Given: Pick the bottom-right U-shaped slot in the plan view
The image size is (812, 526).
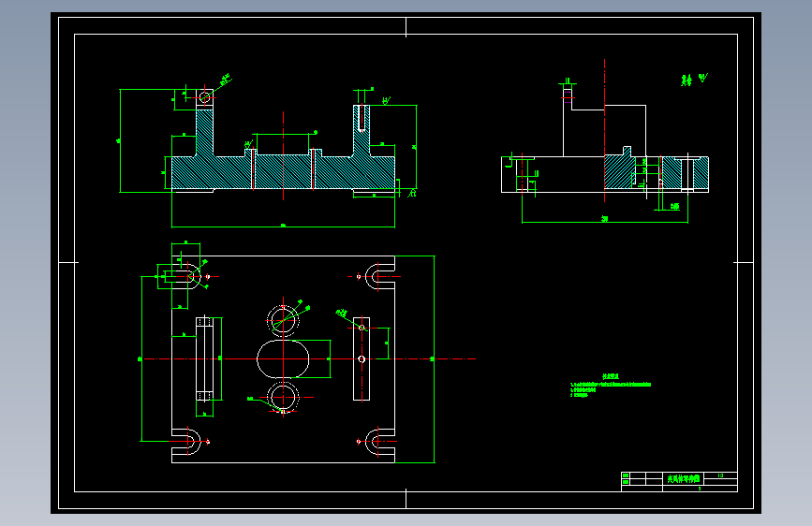Looking at the screenshot, I should (380, 442).
